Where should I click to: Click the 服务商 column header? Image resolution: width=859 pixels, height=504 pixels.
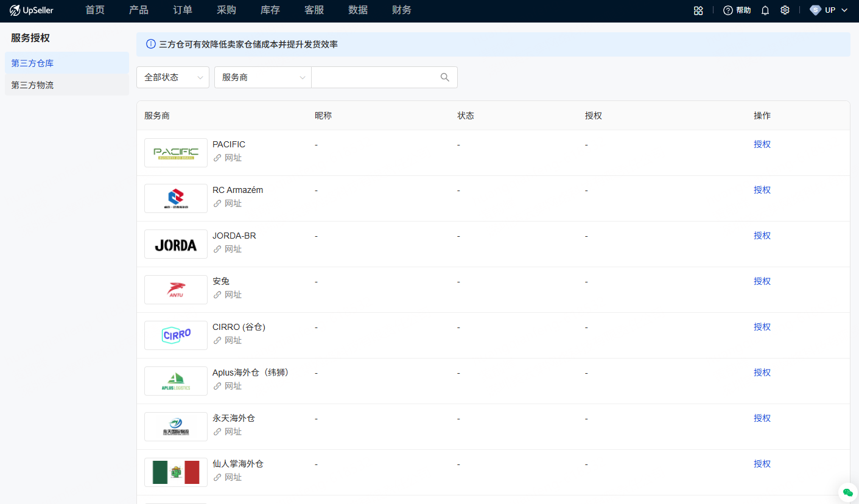[x=157, y=116]
